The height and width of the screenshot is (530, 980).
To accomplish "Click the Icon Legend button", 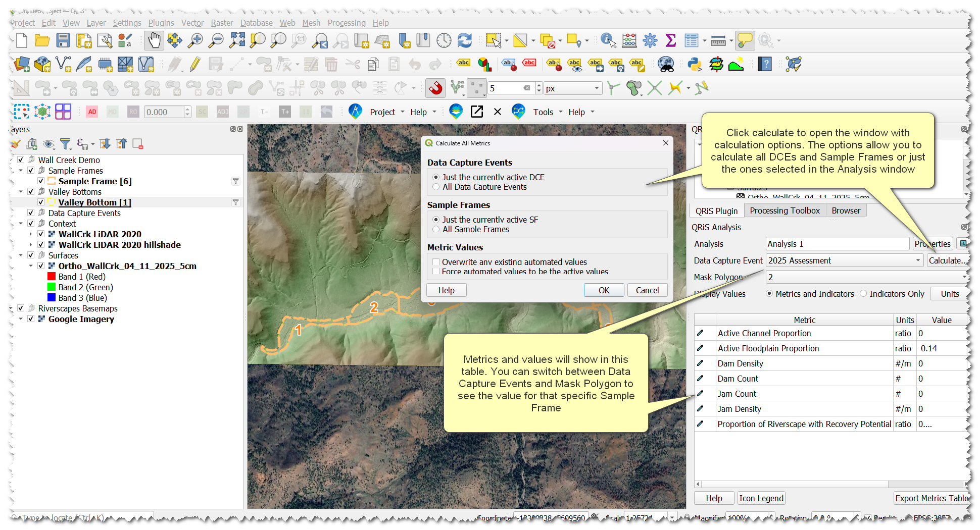I will tap(761, 498).
